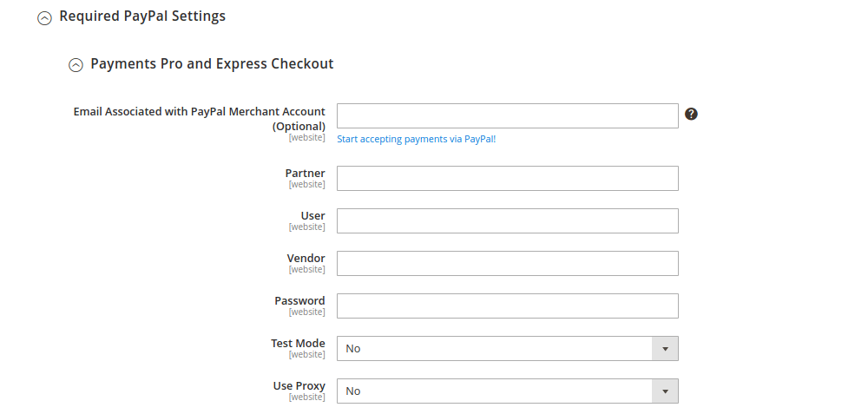
Task: Collapse Required PayPal Settings circle arrow icon
Action: pyautogui.click(x=45, y=17)
